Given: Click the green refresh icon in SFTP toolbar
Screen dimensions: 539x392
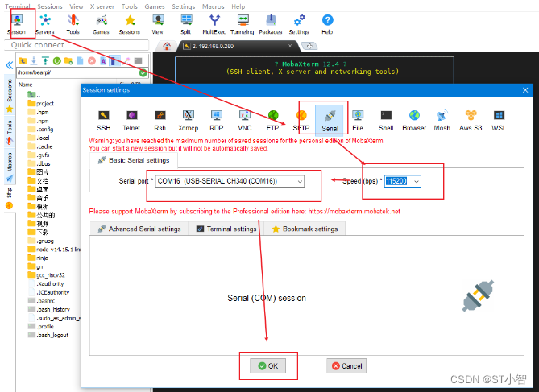Looking at the screenshot, I should (x=57, y=61).
